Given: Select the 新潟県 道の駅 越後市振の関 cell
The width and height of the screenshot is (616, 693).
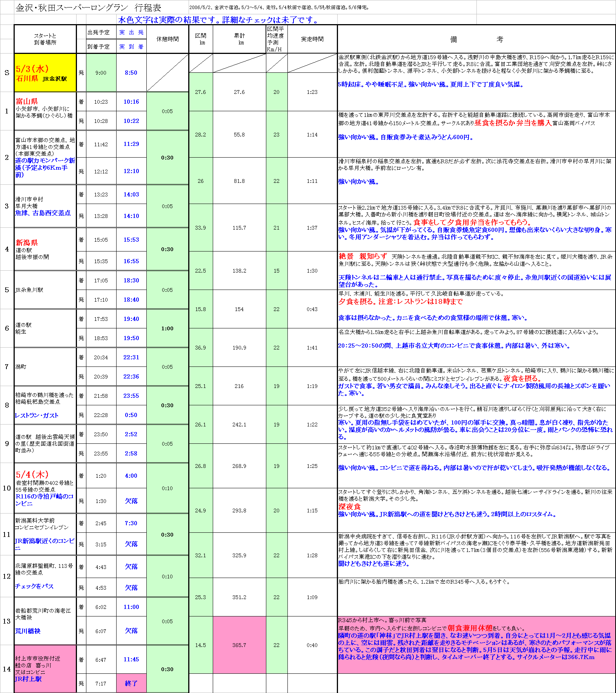Looking at the screenshot, I should point(45,249).
